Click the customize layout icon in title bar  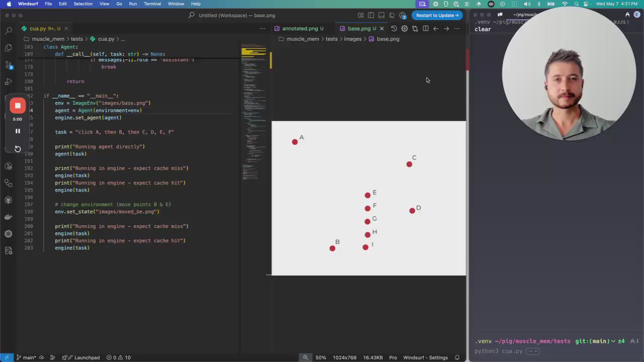coord(361,15)
